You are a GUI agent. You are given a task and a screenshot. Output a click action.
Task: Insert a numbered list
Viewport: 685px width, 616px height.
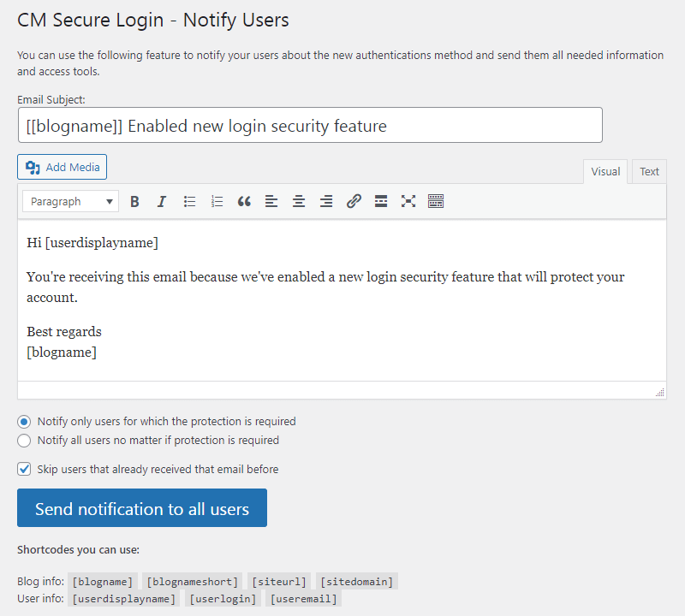click(x=217, y=202)
